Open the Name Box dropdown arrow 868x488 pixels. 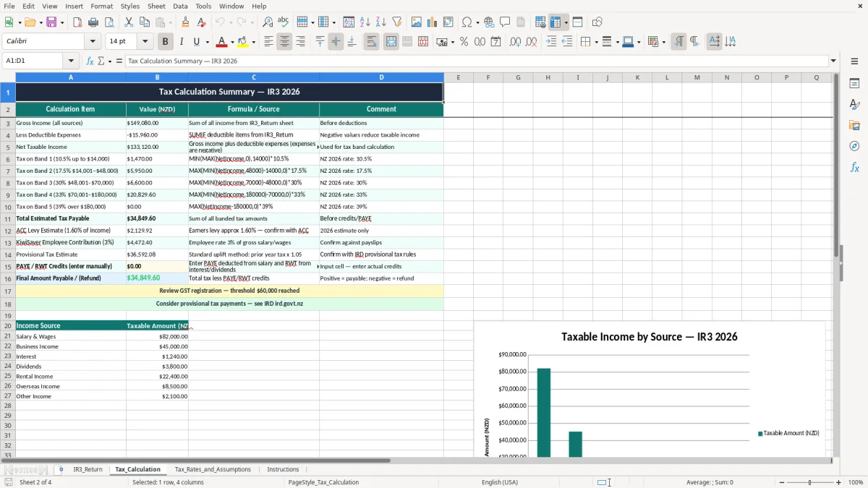point(71,61)
